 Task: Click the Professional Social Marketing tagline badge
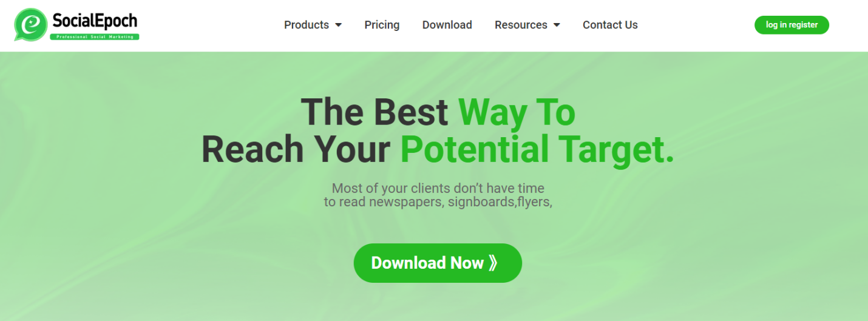click(95, 37)
